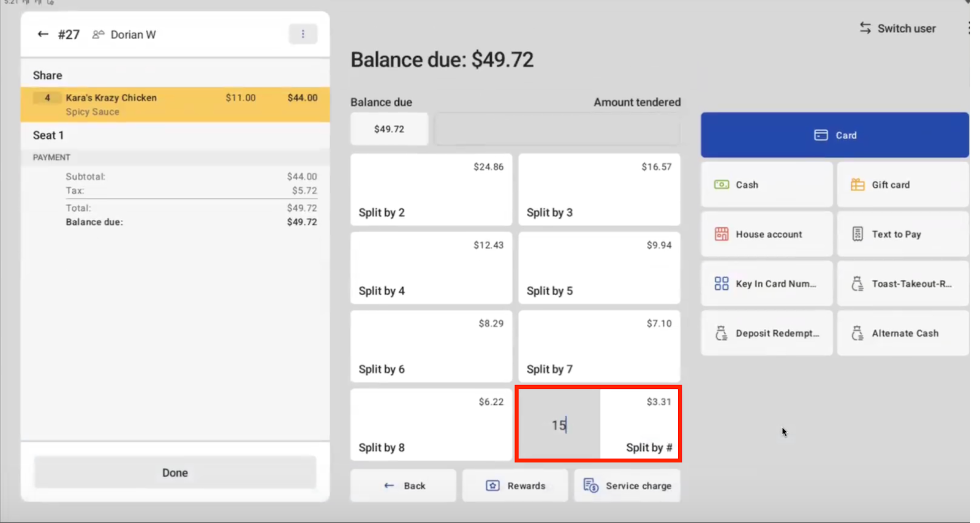
Task: Choose Split by 5 for $9.94
Action: (x=599, y=268)
